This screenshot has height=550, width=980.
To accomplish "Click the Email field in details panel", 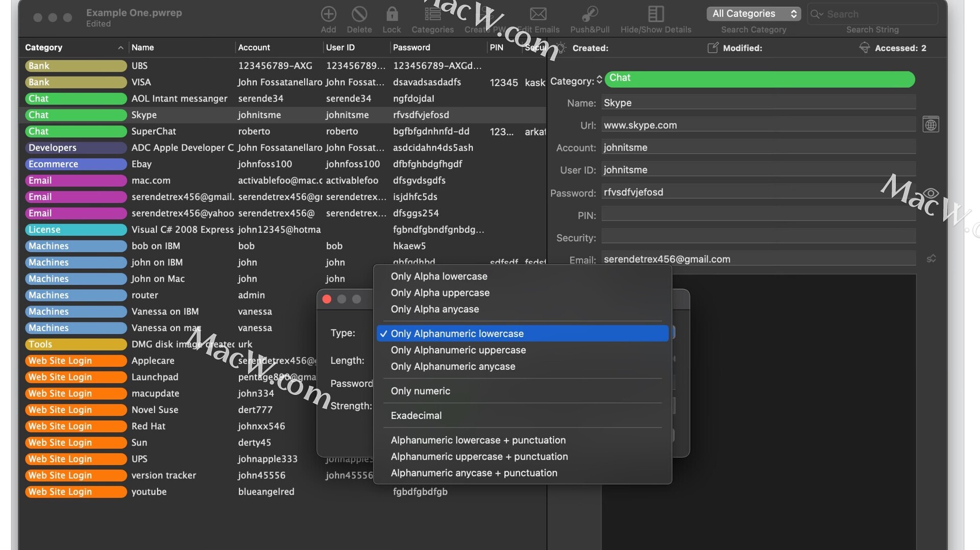I will tap(758, 260).
